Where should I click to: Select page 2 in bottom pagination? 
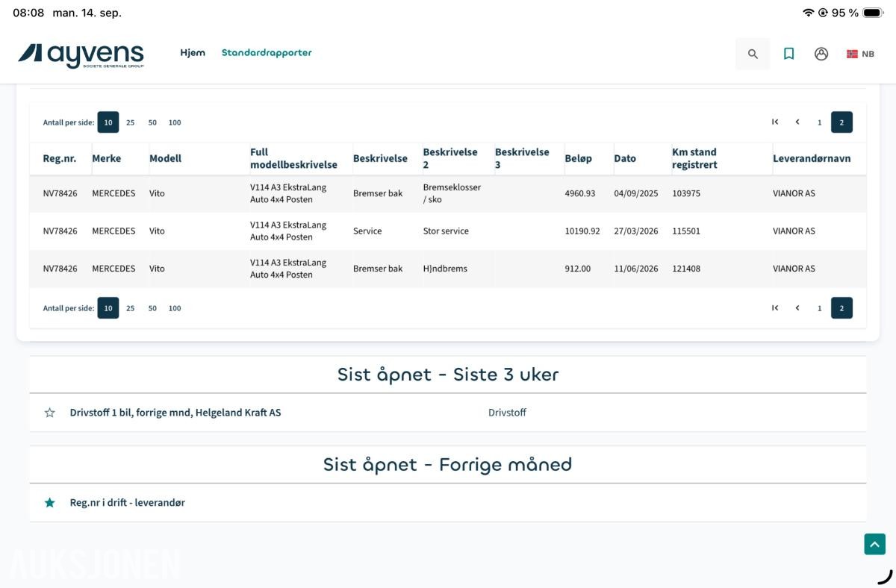pyautogui.click(x=841, y=308)
